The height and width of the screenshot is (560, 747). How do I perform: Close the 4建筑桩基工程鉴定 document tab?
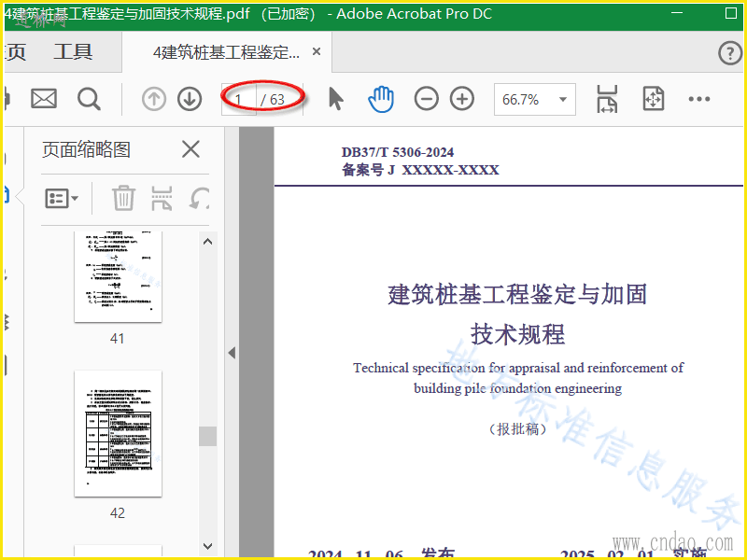[x=317, y=51]
